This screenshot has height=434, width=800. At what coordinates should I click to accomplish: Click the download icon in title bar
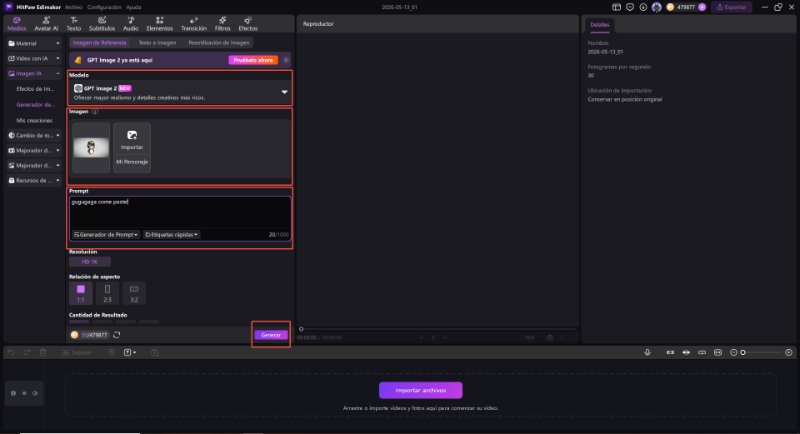point(643,7)
